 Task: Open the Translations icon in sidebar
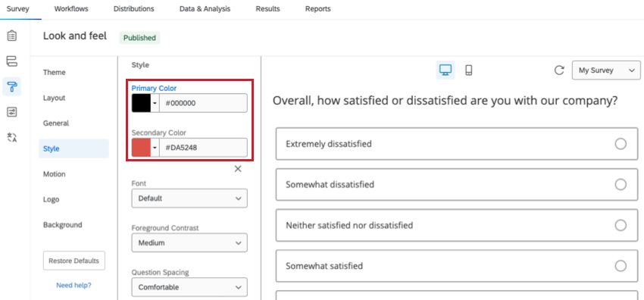pos(12,137)
